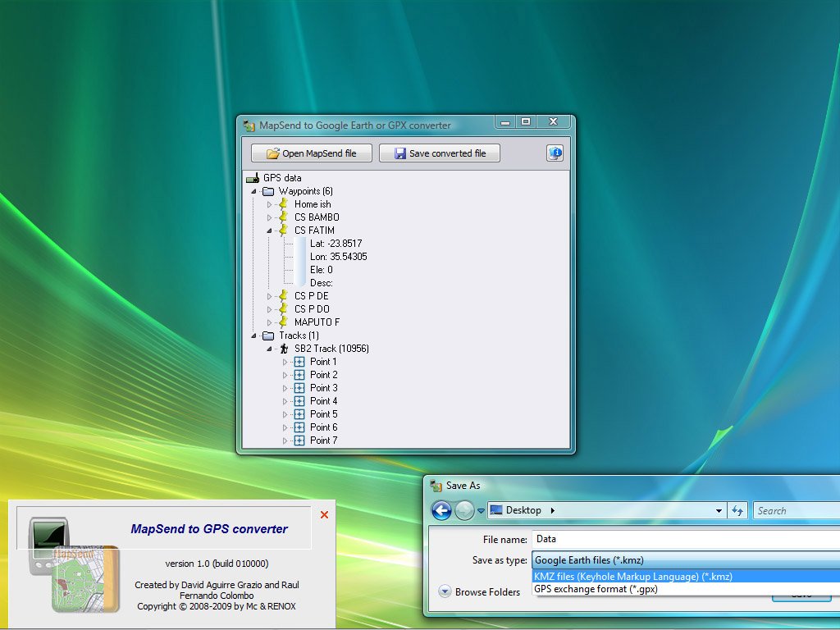Open the About info icon in converter toolbar
The image size is (840, 630).
point(555,153)
